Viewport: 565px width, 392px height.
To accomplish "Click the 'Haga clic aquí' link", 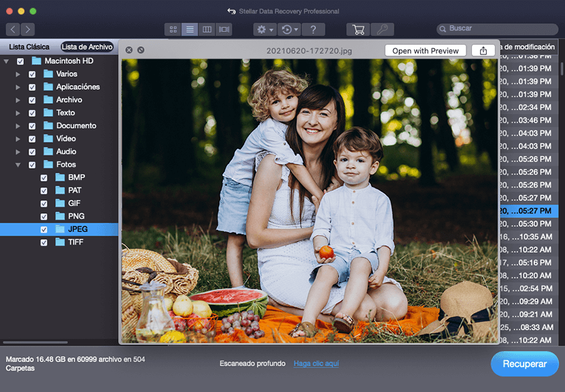I will (x=316, y=363).
